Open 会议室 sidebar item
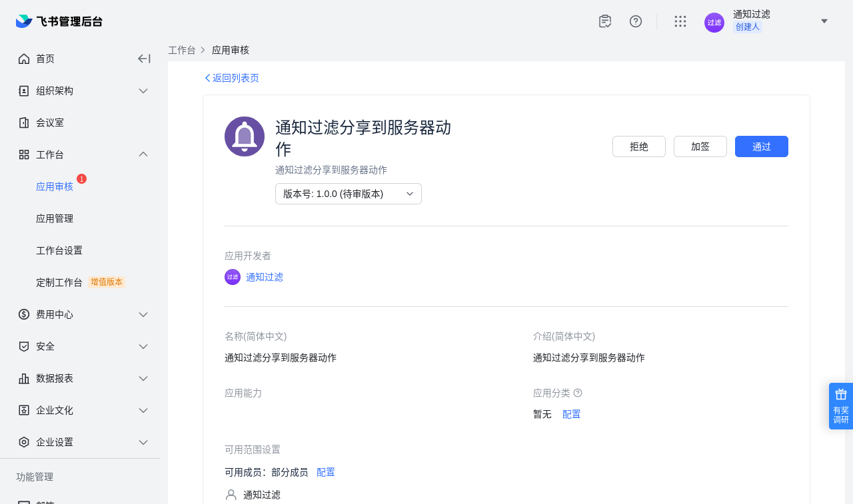 tap(50, 123)
